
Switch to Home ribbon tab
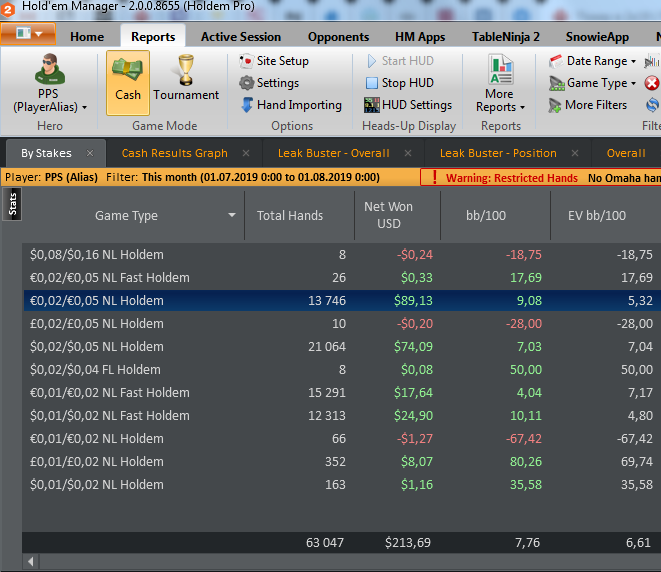(x=87, y=37)
